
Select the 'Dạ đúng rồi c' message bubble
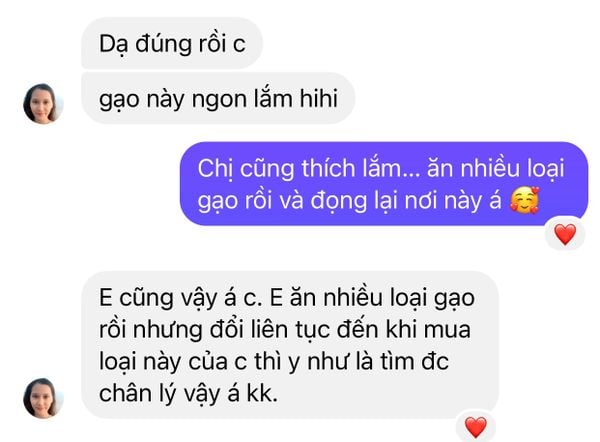tap(172, 43)
